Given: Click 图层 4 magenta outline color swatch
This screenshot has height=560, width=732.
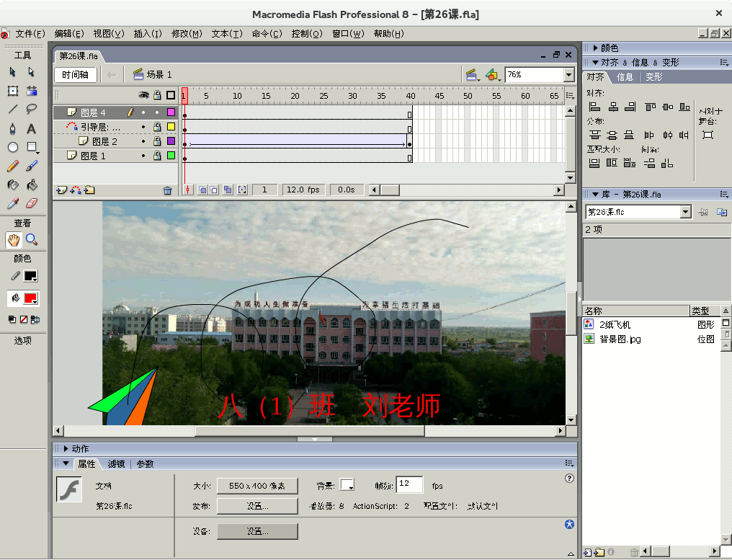Looking at the screenshot, I should pyautogui.click(x=171, y=112).
